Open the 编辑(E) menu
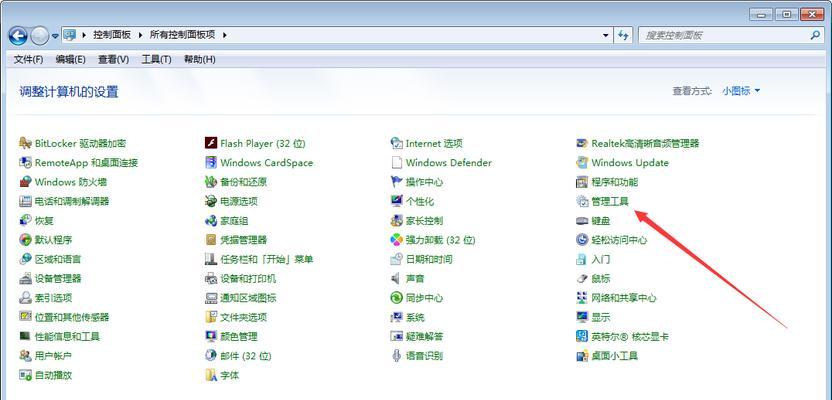 pos(71,59)
